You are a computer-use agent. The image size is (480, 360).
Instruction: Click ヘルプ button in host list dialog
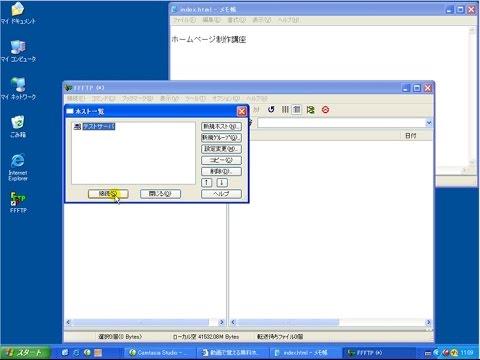[221, 194]
